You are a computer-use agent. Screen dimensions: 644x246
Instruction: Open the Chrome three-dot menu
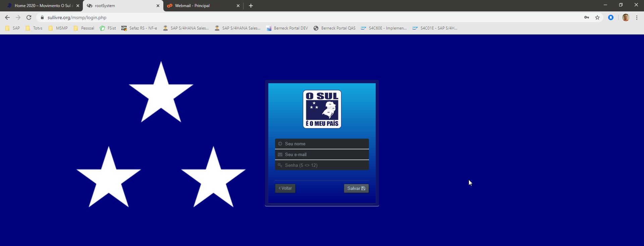click(x=637, y=17)
